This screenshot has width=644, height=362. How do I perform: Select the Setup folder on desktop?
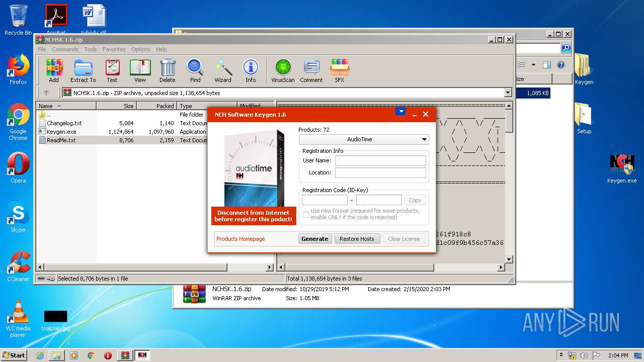(584, 119)
